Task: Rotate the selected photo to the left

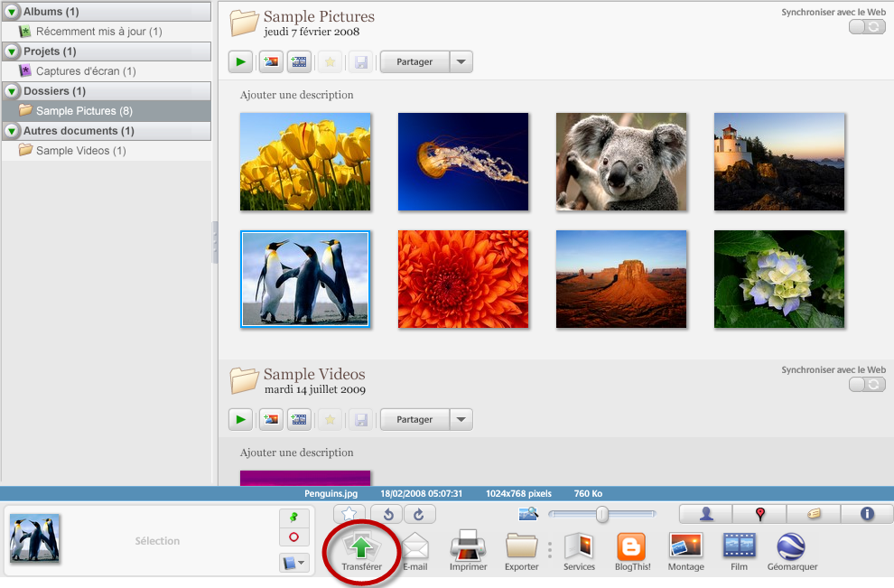Action: click(388, 513)
